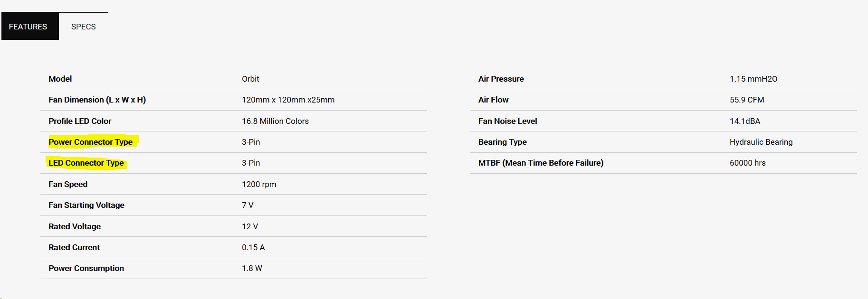Select the Profile LED Color label
Image resolution: width=868 pixels, height=299 pixels.
80,121
